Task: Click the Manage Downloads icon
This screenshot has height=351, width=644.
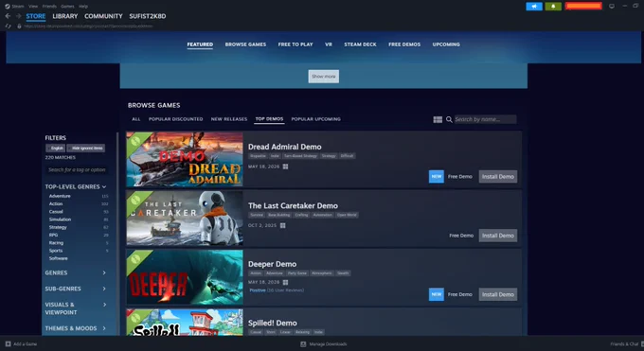Action: (x=303, y=344)
